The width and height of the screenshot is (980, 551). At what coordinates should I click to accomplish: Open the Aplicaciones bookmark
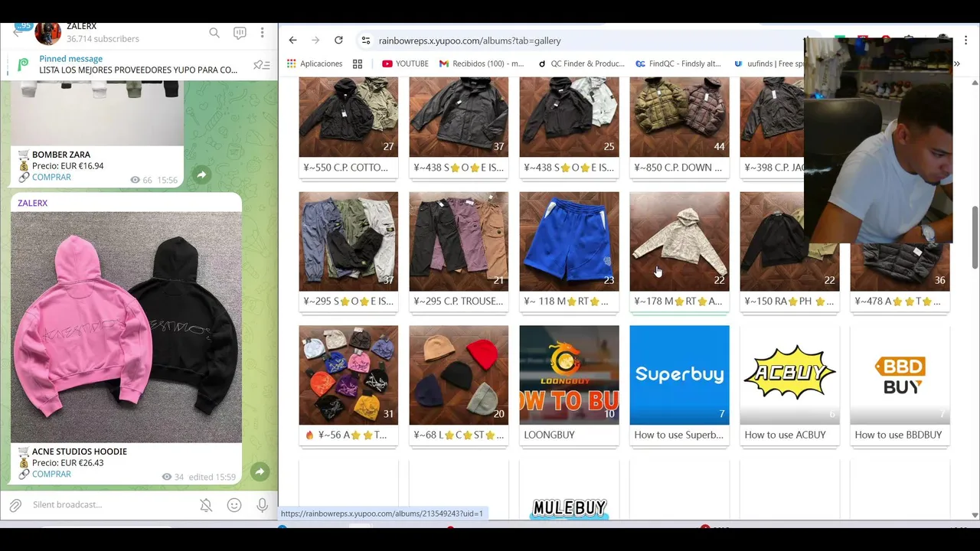point(315,64)
